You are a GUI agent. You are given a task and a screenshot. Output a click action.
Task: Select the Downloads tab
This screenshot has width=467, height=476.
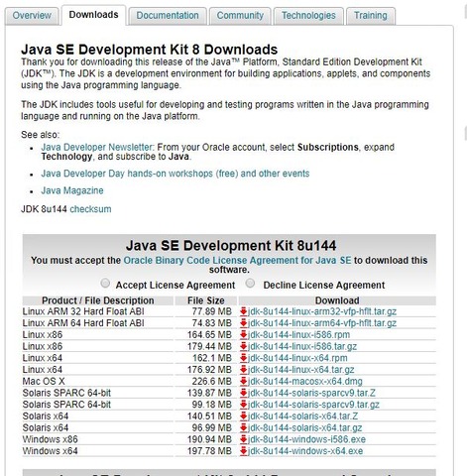click(93, 15)
